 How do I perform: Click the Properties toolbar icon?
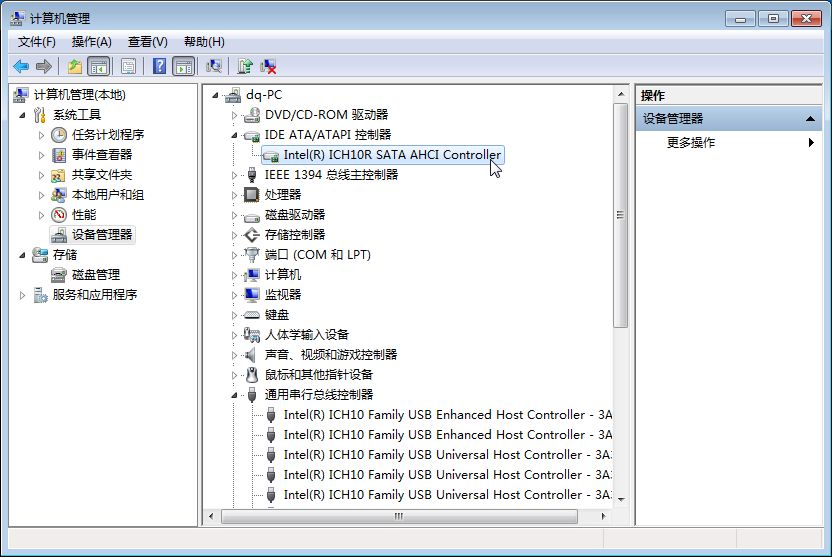click(128, 66)
